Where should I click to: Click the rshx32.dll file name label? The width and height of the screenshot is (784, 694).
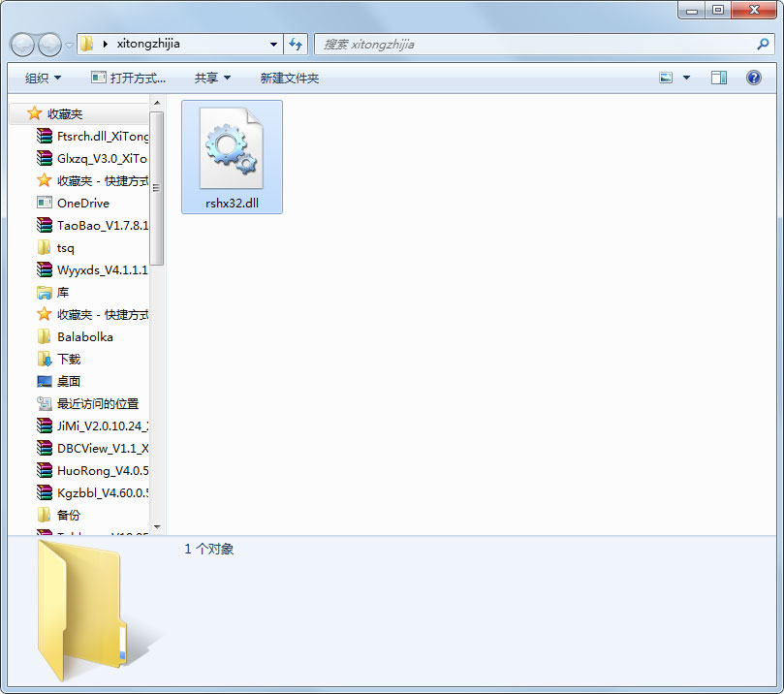[232, 203]
